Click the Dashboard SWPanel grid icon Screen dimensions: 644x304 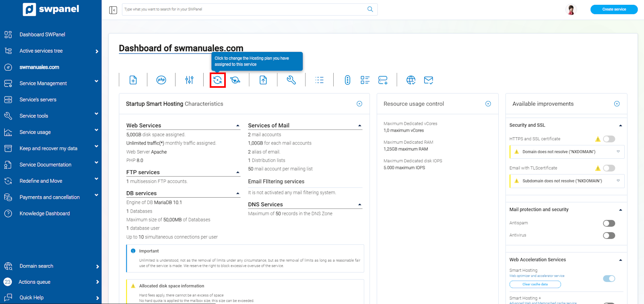pos(8,35)
